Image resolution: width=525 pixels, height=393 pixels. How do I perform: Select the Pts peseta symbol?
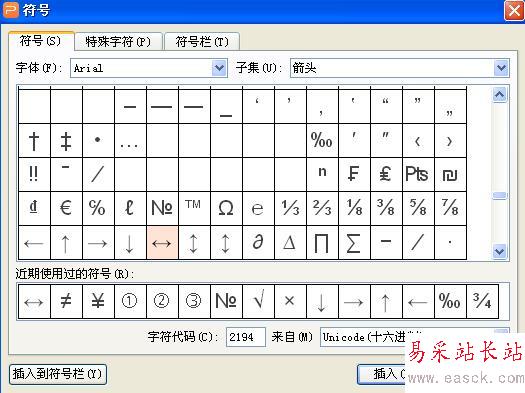pos(418,174)
